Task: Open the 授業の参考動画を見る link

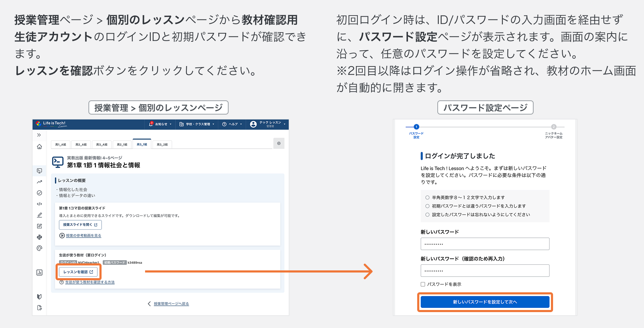Action: 84,235
